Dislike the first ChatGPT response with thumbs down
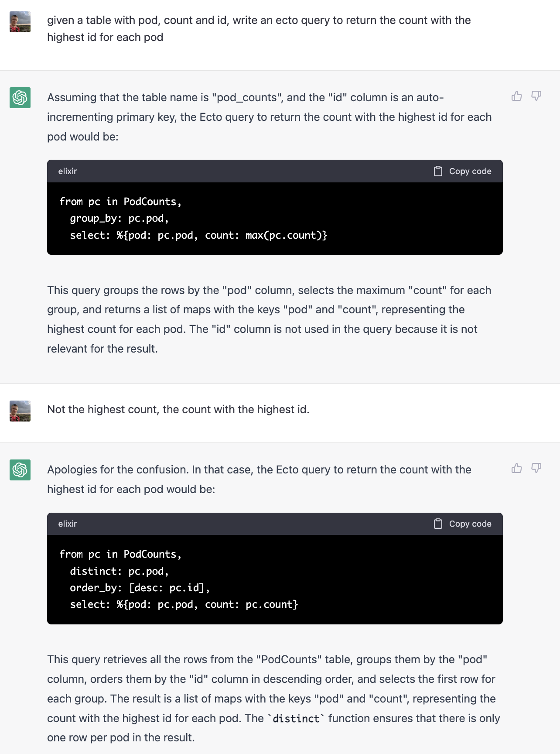560x754 pixels. click(536, 96)
